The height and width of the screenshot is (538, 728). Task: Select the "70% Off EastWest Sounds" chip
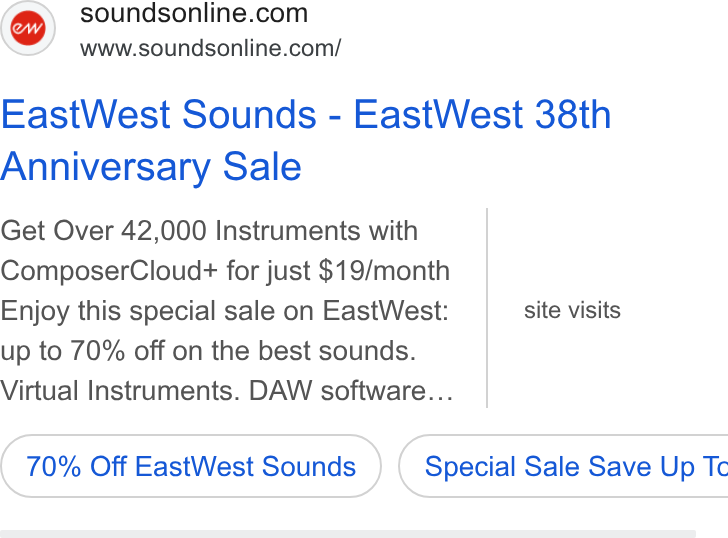(x=191, y=466)
